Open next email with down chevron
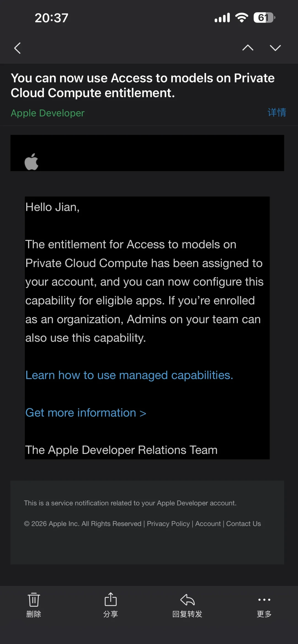 click(x=275, y=48)
